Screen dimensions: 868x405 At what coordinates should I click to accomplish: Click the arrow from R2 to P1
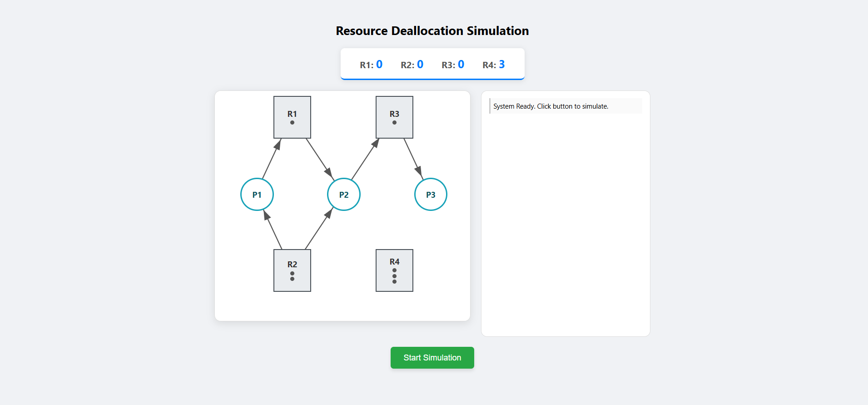pyautogui.click(x=273, y=230)
